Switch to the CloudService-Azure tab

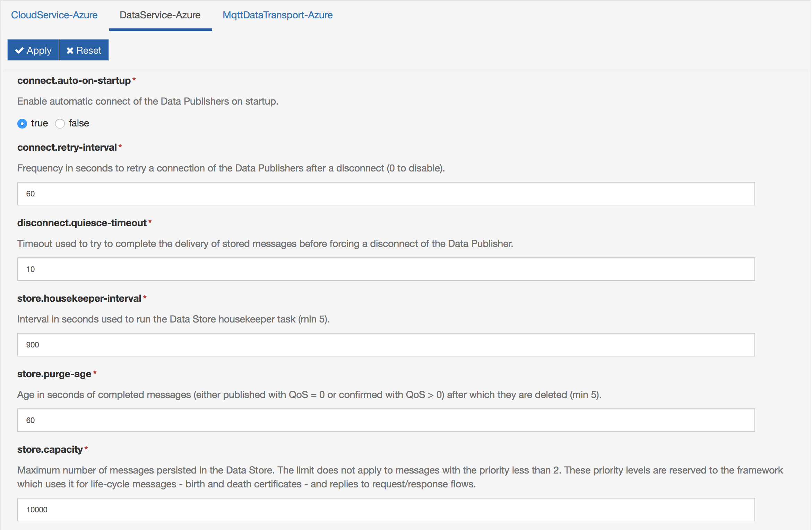coord(54,15)
